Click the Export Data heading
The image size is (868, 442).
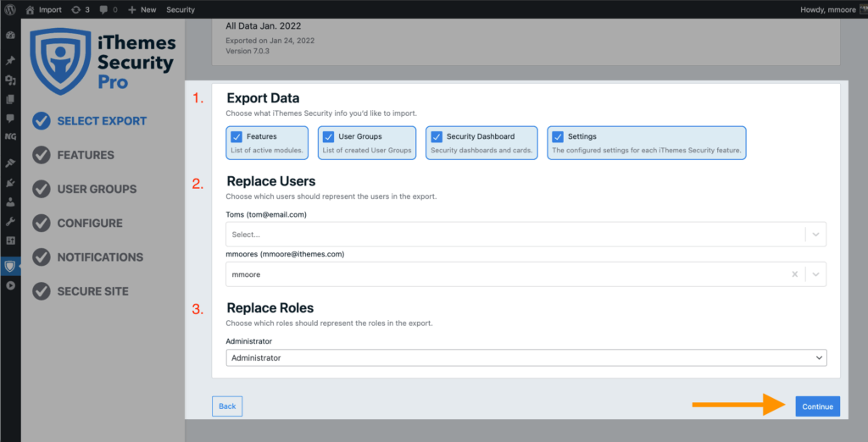[x=263, y=98]
